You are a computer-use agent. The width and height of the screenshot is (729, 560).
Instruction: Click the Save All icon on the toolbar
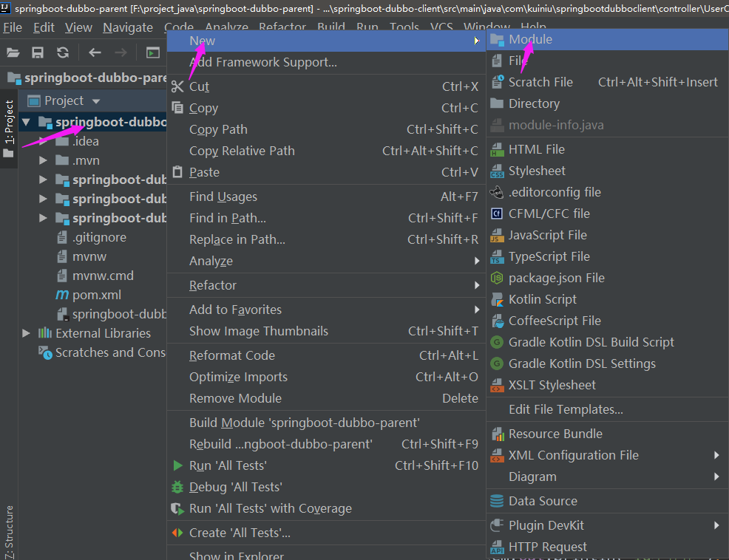(x=38, y=52)
